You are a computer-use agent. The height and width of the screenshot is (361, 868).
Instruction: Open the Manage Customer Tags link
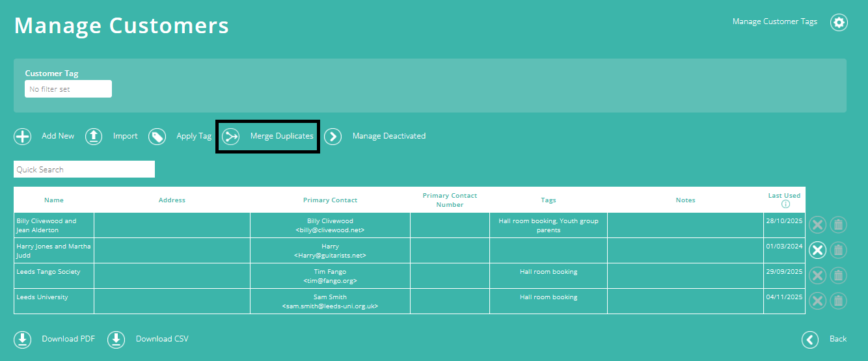tap(775, 21)
